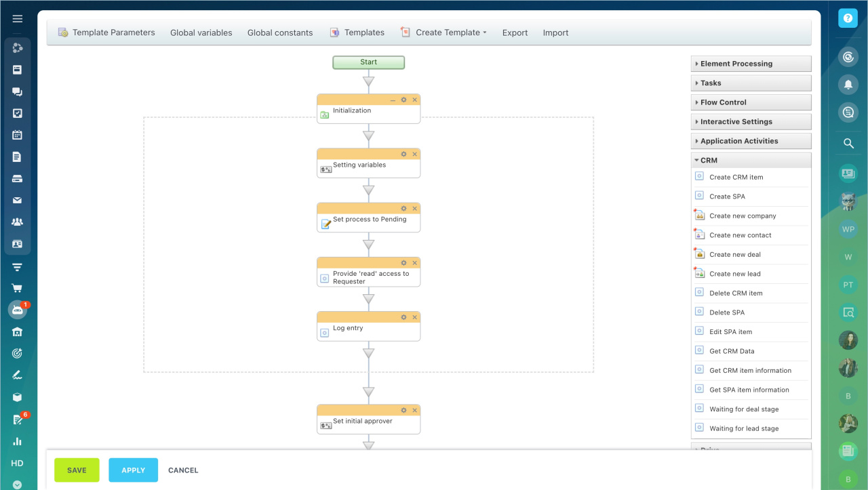
Task: Click the Cancel link
Action: (x=183, y=470)
